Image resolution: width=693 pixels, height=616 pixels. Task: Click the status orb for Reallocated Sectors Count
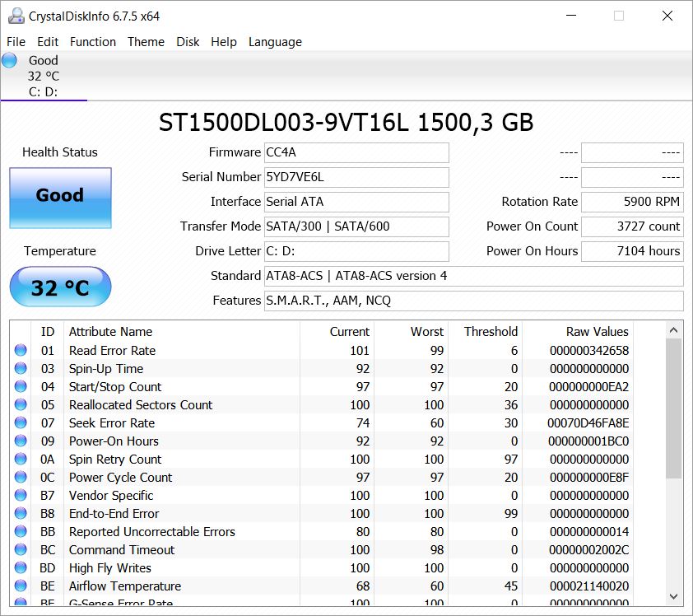click(21, 404)
